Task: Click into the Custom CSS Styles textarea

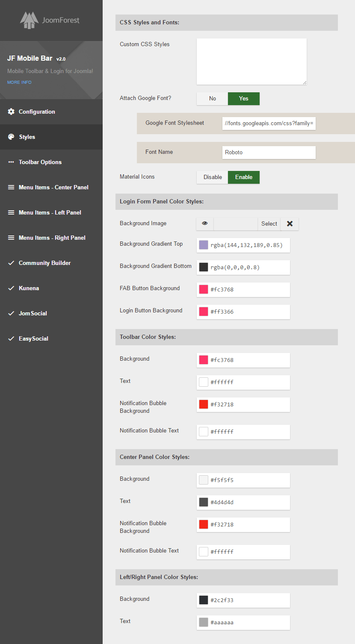Action: click(x=251, y=62)
